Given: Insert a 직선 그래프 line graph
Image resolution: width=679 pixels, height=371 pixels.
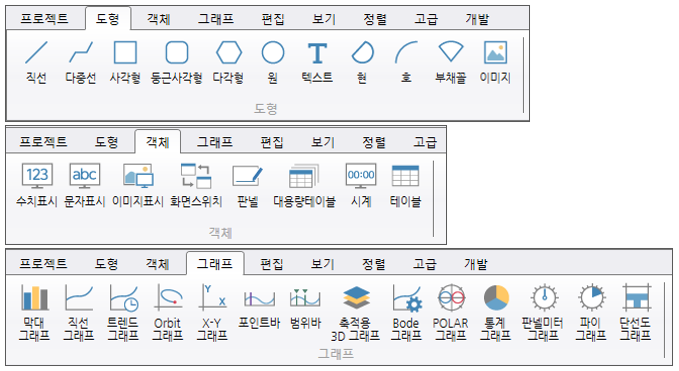Looking at the screenshot, I should [79, 312].
